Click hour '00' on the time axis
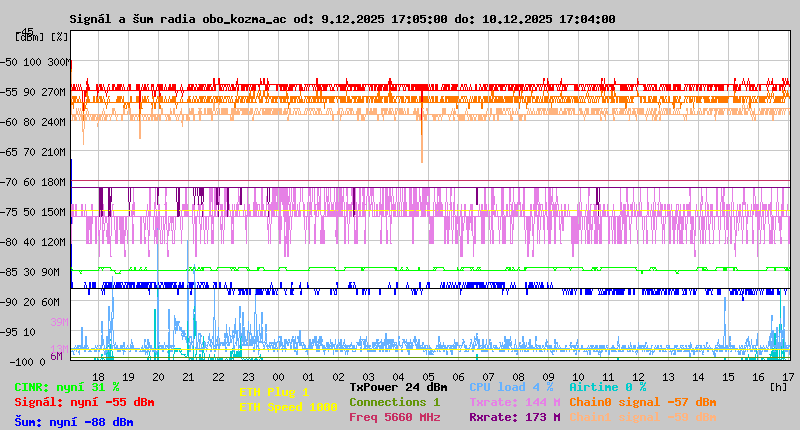 click(279, 377)
